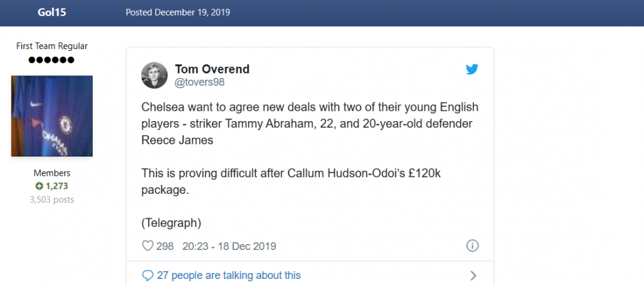Click the Chelsea shirt member avatar
644x286 pixels.
(x=52, y=116)
